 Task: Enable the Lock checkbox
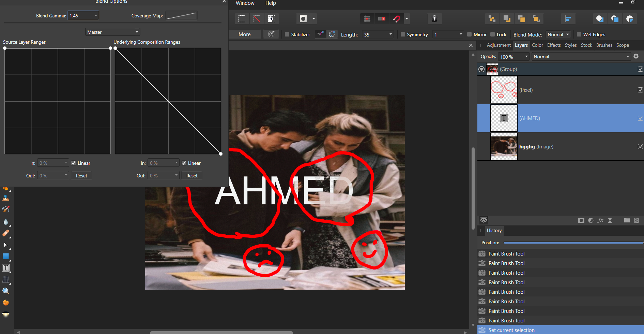pos(492,34)
